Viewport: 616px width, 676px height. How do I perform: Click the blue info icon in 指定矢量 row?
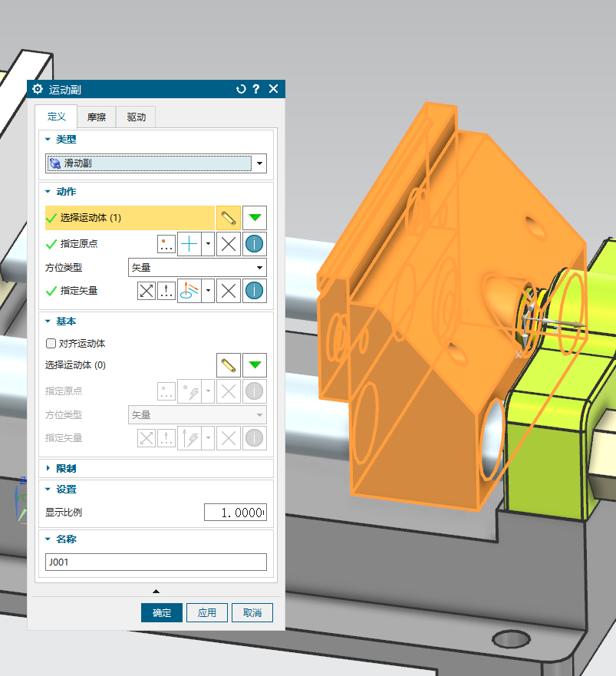(x=255, y=291)
